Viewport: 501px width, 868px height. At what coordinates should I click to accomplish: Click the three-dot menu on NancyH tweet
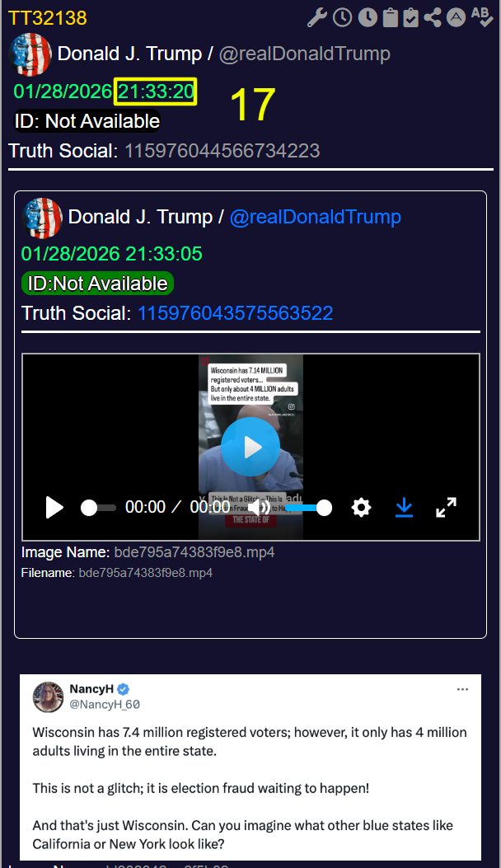464,689
